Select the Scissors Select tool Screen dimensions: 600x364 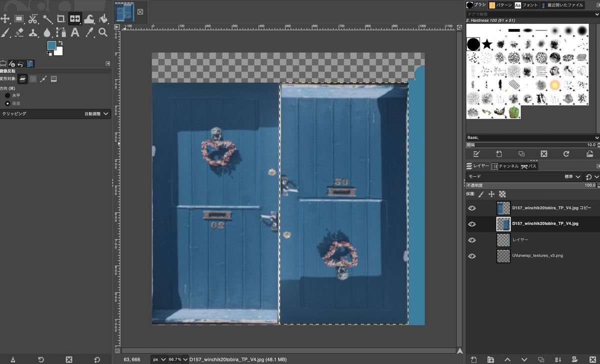click(33, 19)
